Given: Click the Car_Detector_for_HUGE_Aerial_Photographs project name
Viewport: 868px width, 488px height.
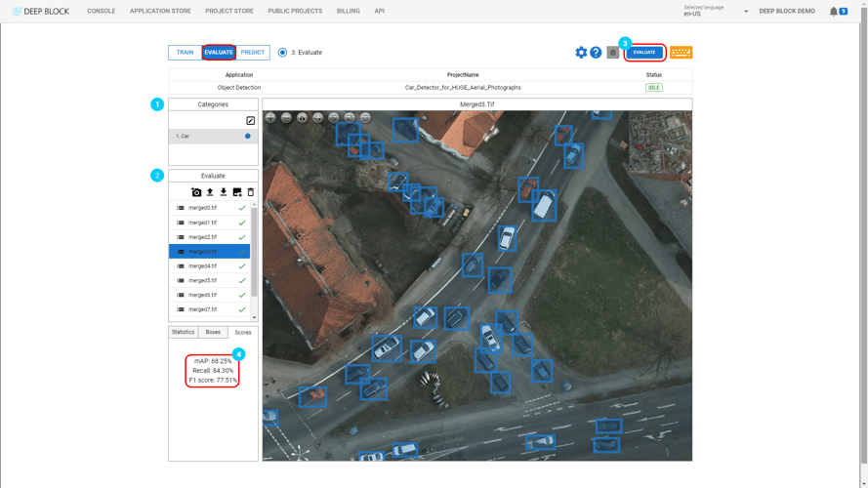Looking at the screenshot, I should point(463,88).
